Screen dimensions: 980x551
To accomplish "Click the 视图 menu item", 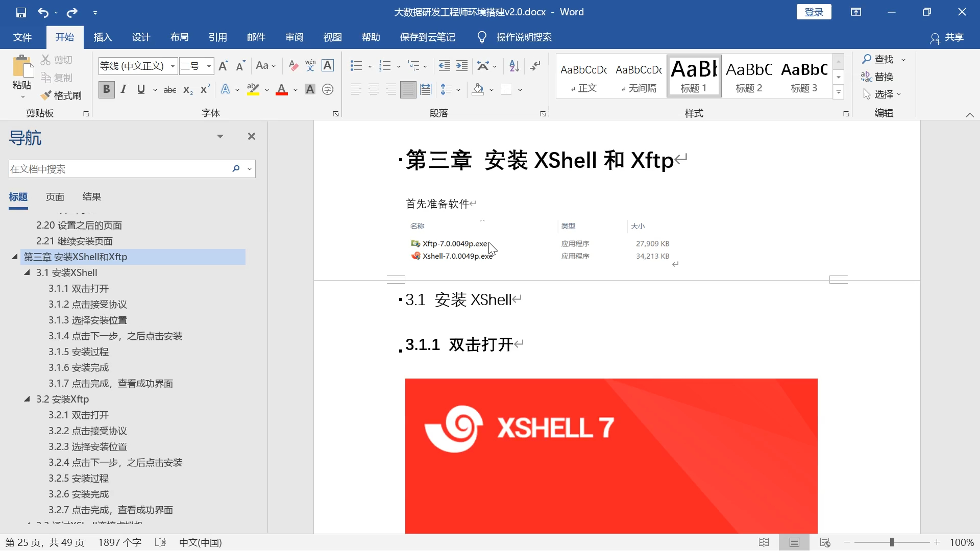I will tap(332, 37).
